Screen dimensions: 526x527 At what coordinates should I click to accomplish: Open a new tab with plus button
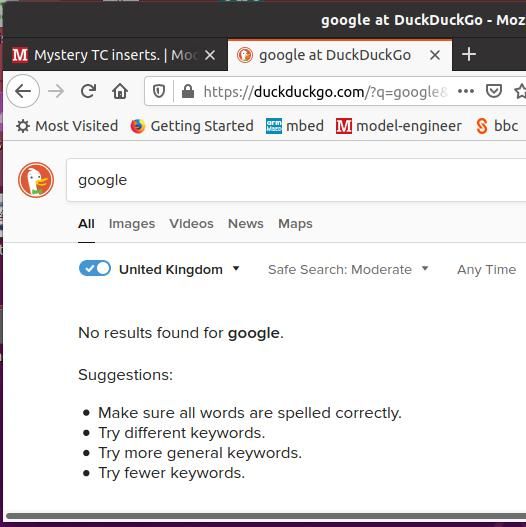point(469,54)
